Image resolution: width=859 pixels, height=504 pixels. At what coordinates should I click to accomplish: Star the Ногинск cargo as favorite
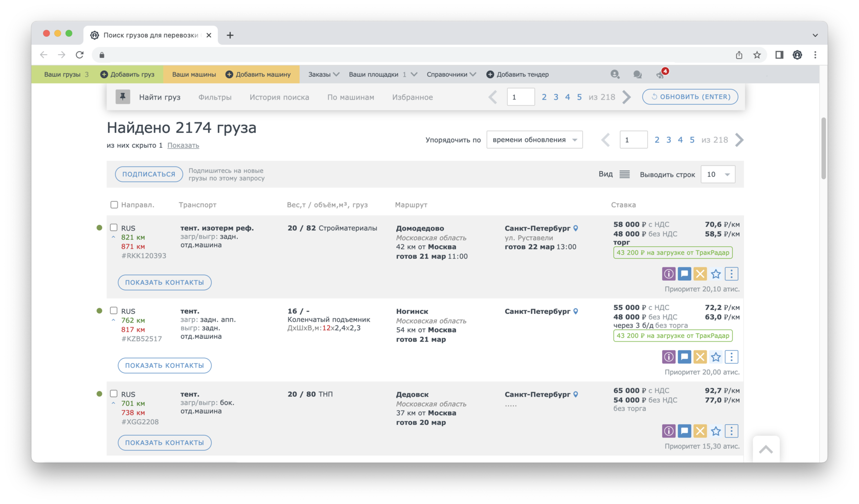[x=716, y=357]
